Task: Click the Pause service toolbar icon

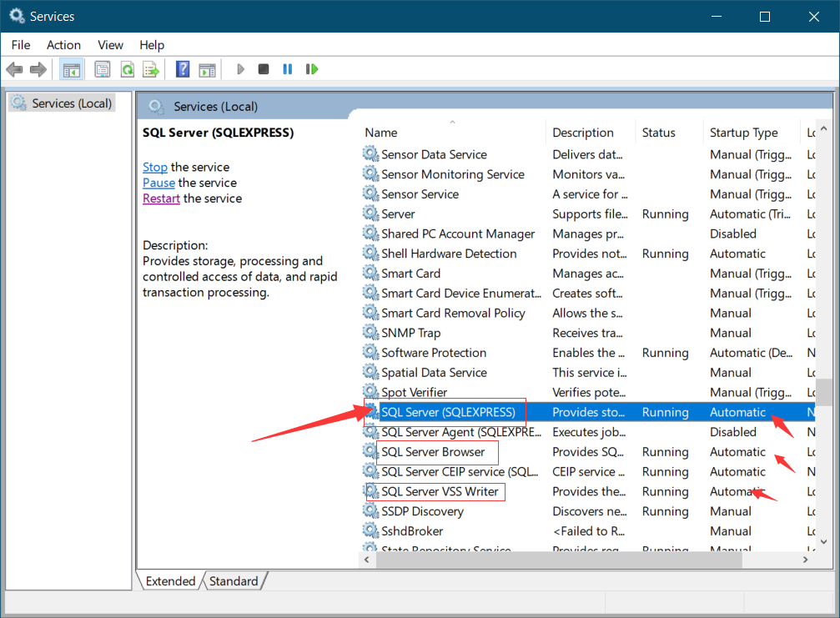Action: [x=287, y=68]
